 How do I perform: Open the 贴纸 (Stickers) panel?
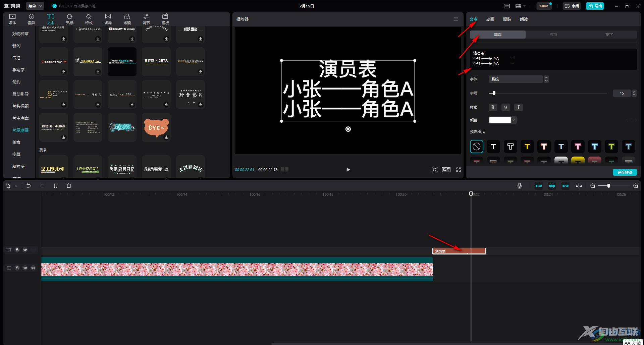pyautogui.click(x=70, y=19)
